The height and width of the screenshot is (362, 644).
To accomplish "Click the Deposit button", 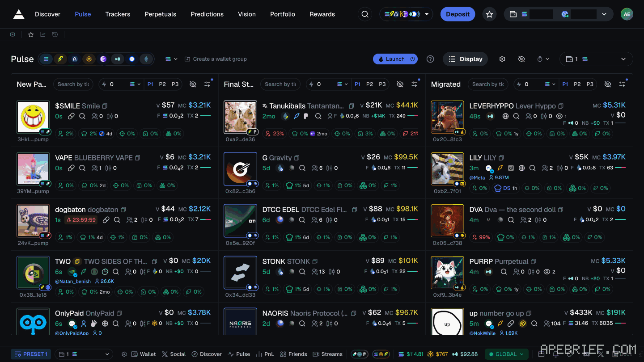I will click(x=458, y=14).
